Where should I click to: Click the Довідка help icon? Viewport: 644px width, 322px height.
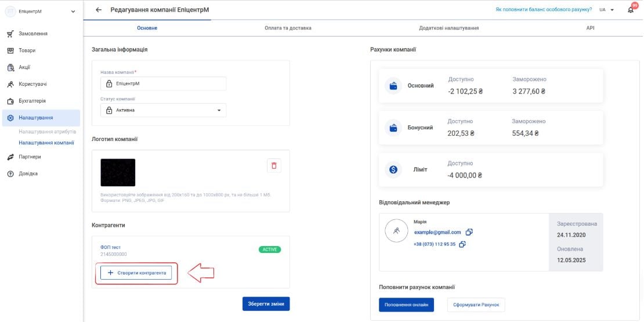(x=10, y=173)
